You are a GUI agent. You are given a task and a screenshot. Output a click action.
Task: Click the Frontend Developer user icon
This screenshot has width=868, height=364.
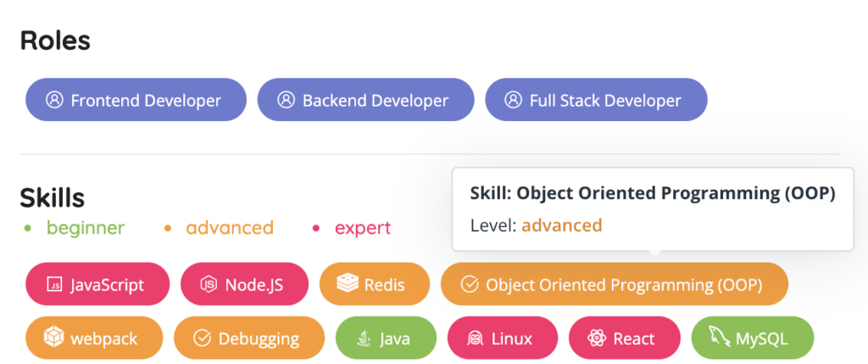(x=54, y=100)
